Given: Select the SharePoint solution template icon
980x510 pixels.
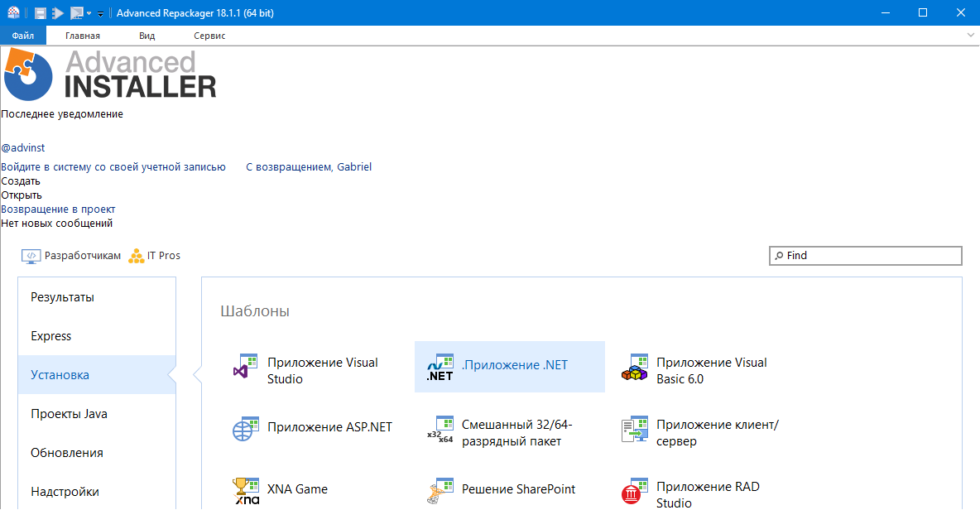Looking at the screenshot, I should point(440,491).
